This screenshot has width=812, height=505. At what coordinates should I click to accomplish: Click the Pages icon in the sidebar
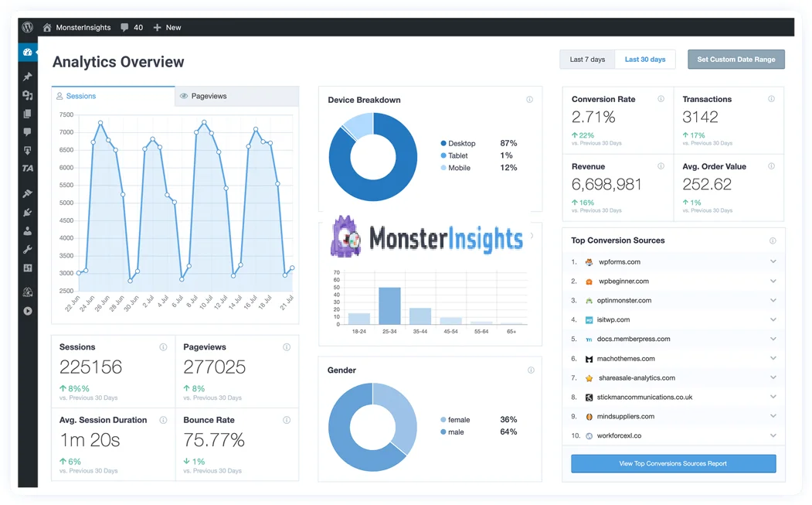click(x=27, y=114)
